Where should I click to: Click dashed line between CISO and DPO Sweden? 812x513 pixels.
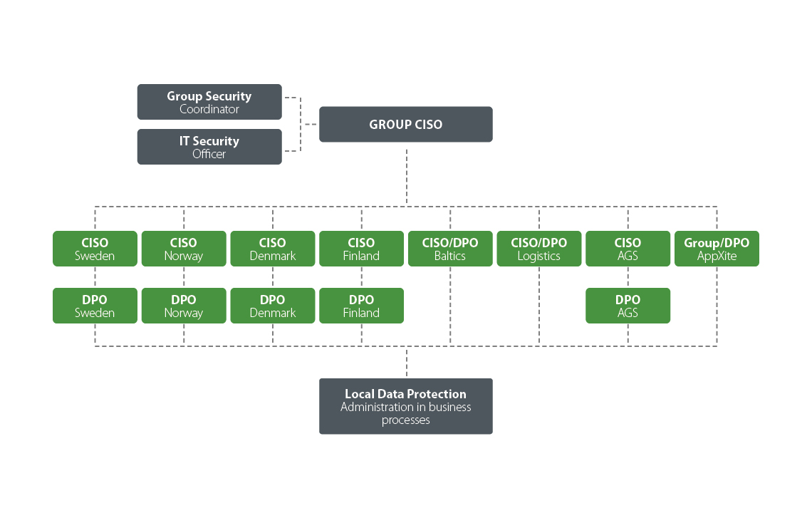pyautogui.click(x=95, y=277)
